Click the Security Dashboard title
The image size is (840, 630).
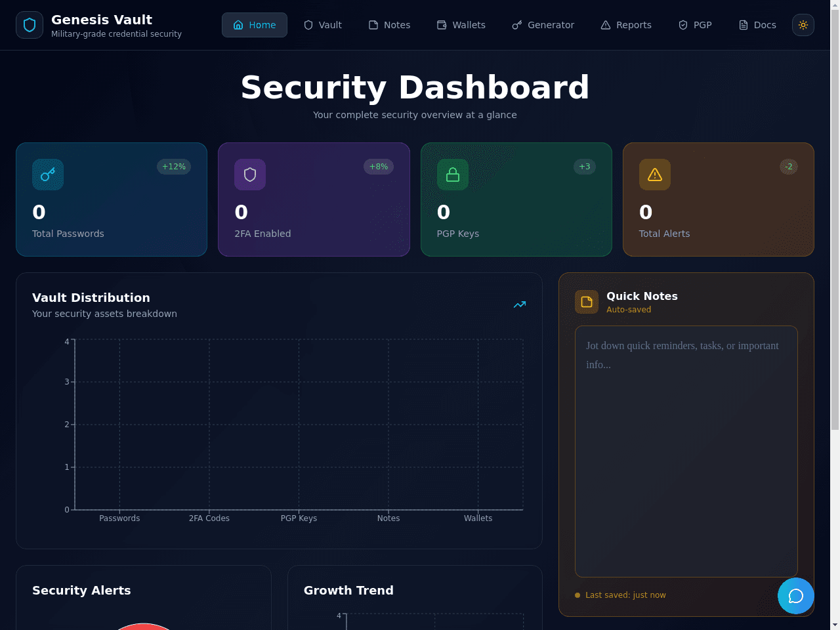[415, 87]
